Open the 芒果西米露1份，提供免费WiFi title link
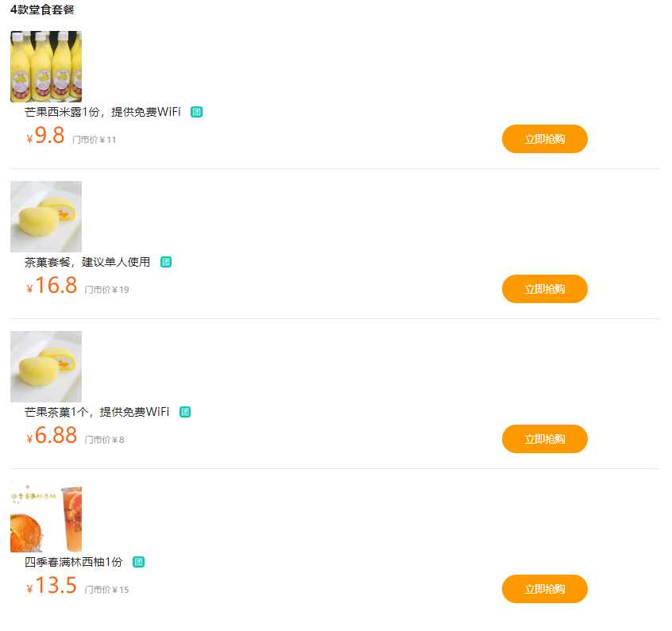 pos(102,112)
